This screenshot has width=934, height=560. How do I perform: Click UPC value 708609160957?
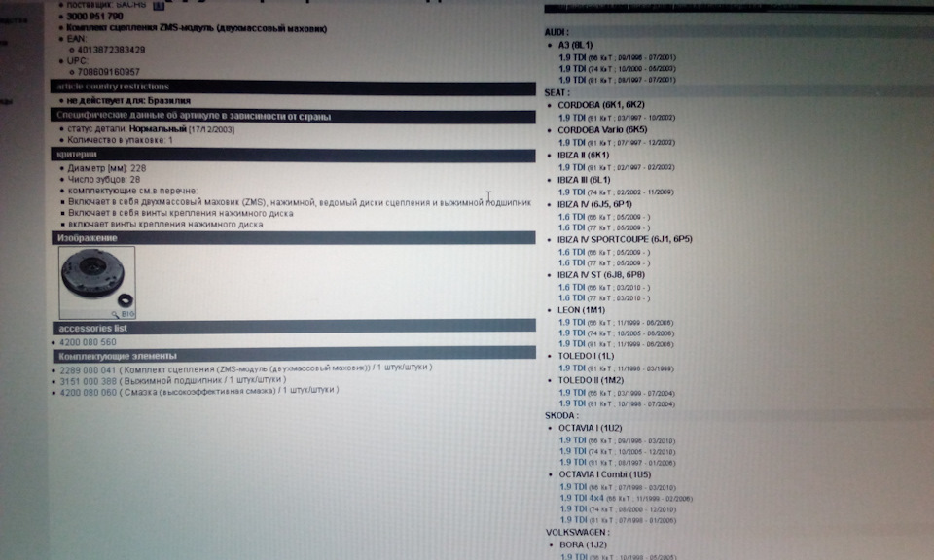[x=108, y=72]
